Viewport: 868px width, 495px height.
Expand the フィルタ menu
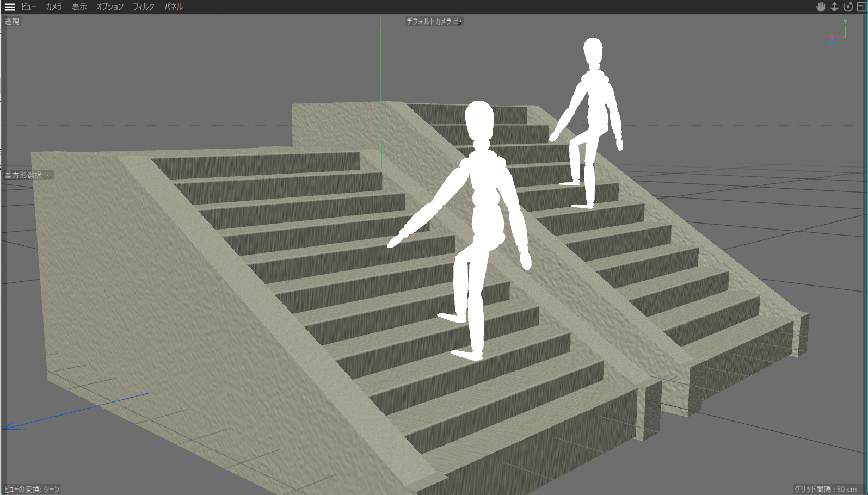pyautogui.click(x=144, y=7)
